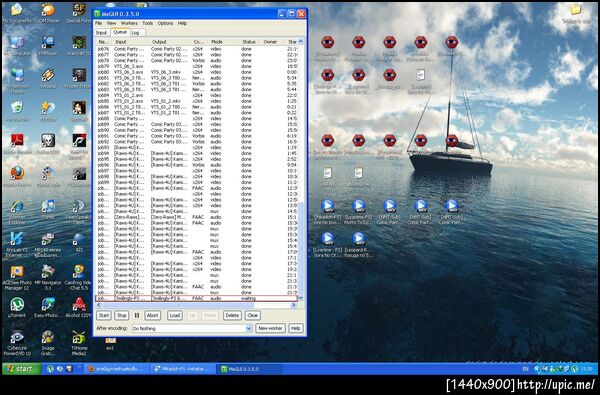
Task: Click the Help button beside New worker
Action: pyautogui.click(x=295, y=328)
